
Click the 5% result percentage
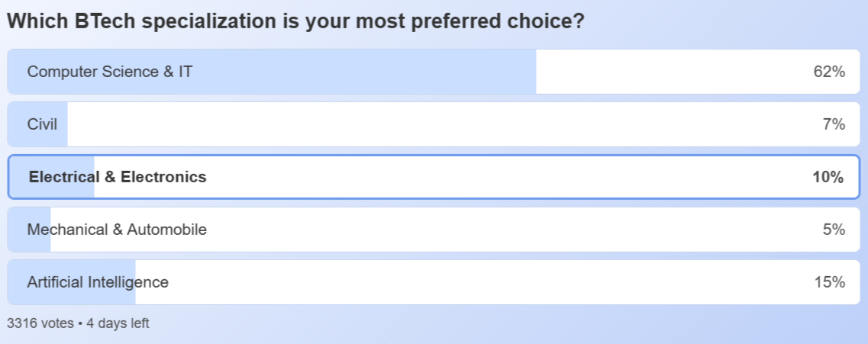(834, 230)
